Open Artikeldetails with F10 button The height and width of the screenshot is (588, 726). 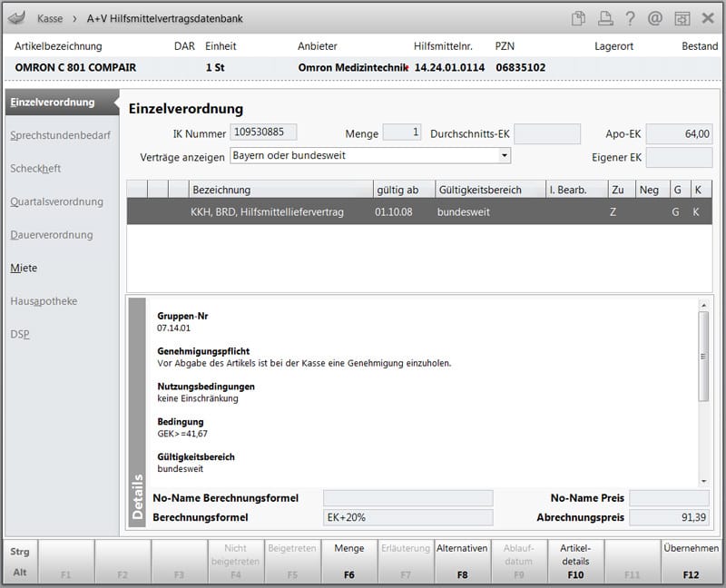click(x=575, y=560)
